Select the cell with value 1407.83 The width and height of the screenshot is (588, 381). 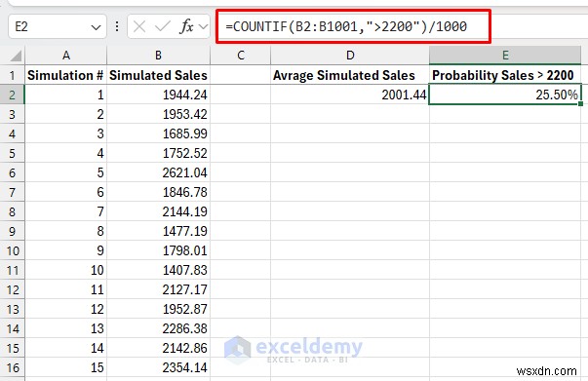click(x=158, y=270)
